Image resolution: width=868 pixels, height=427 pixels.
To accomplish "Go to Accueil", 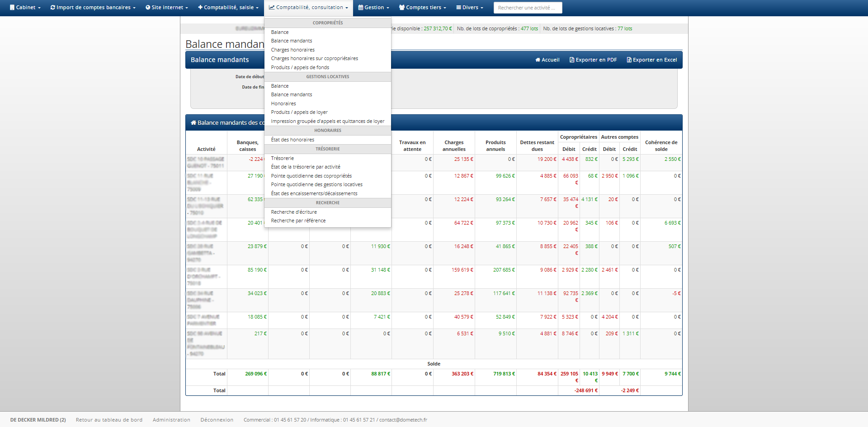I will click(x=547, y=60).
